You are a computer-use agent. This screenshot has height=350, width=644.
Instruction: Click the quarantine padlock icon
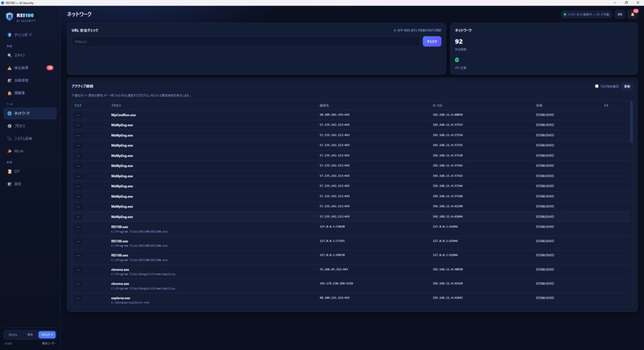[x=9, y=93]
